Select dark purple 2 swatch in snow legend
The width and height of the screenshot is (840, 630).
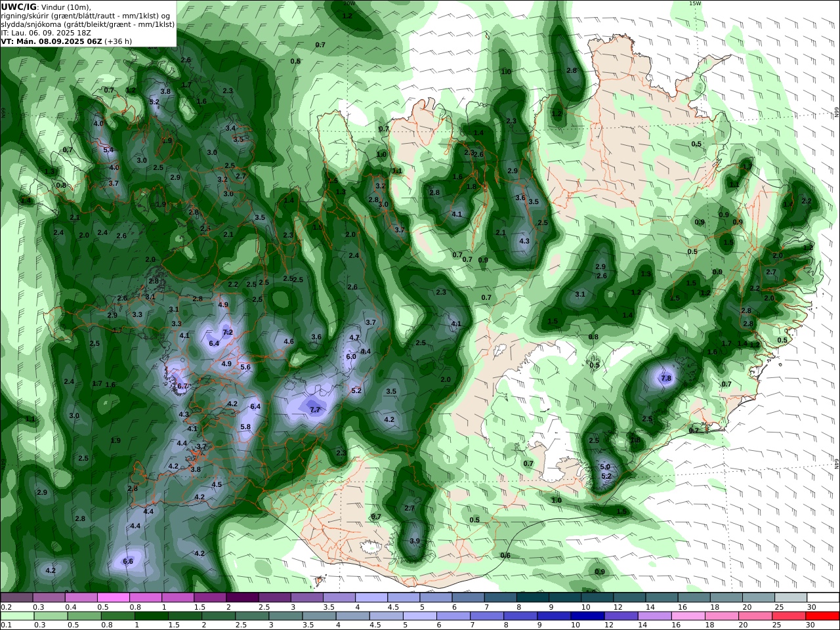(x=242, y=597)
